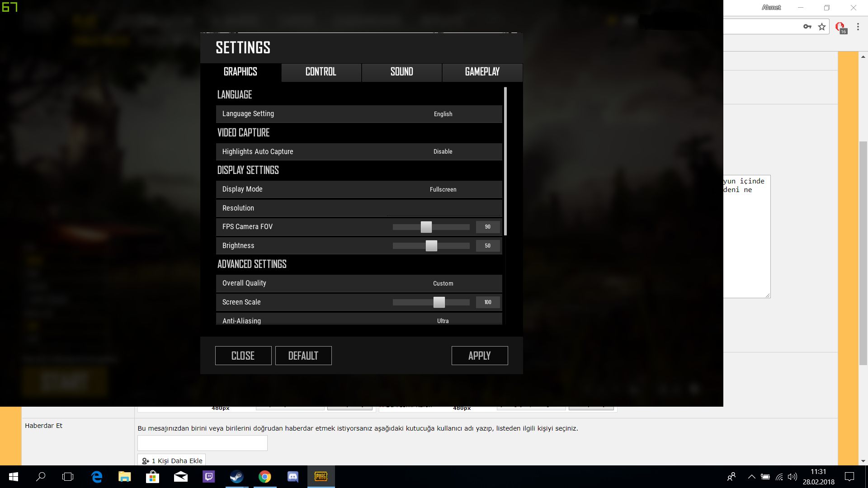Click the battery status tray icon
The image size is (868, 488).
765,477
